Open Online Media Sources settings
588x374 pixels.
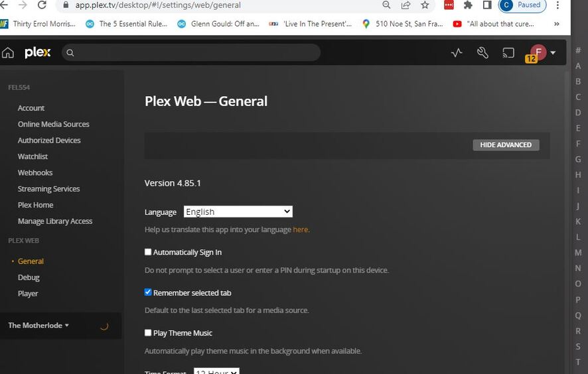tap(54, 124)
